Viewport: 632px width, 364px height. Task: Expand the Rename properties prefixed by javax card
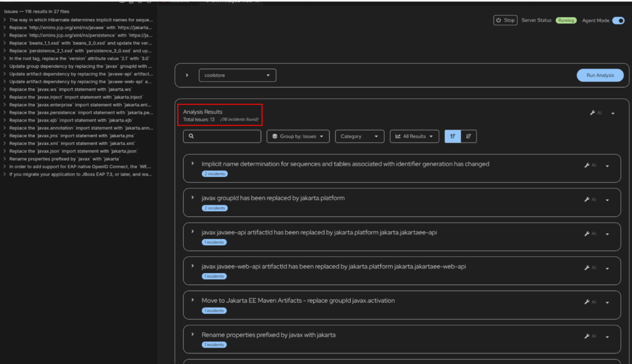(x=193, y=334)
